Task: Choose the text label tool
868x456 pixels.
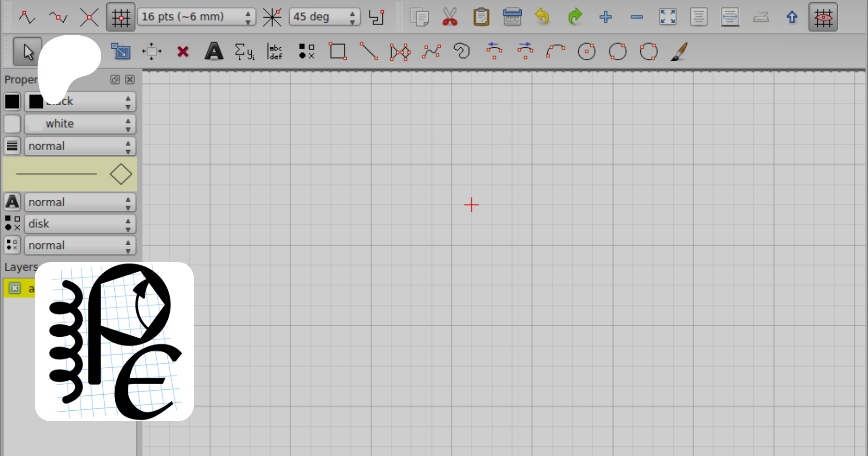Action: pyautogui.click(x=214, y=51)
